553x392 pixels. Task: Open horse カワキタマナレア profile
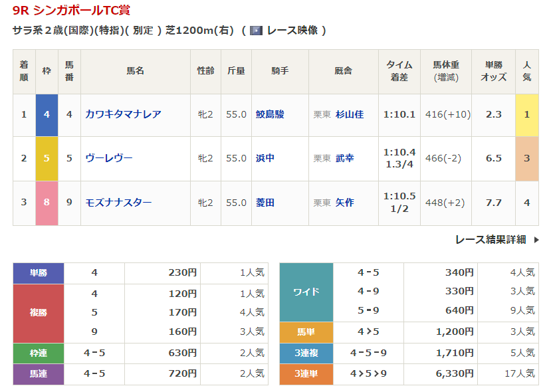pos(123,114)
